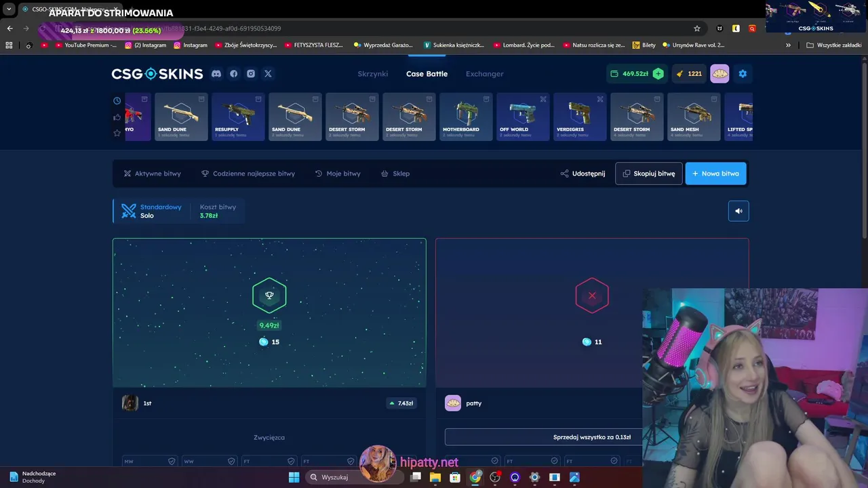Open settings via the blue gear icon
The height and width of the screenshot is (488, 868).
[743, 74]
